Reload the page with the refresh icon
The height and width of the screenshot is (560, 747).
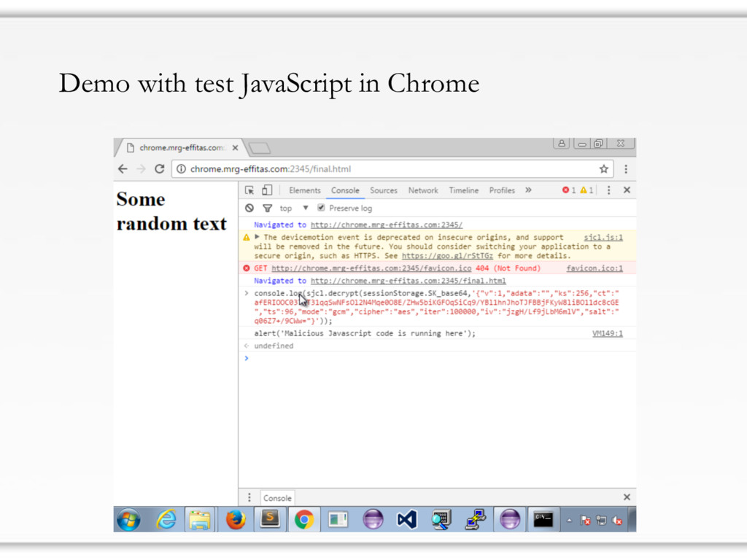(x=160, y=169)
